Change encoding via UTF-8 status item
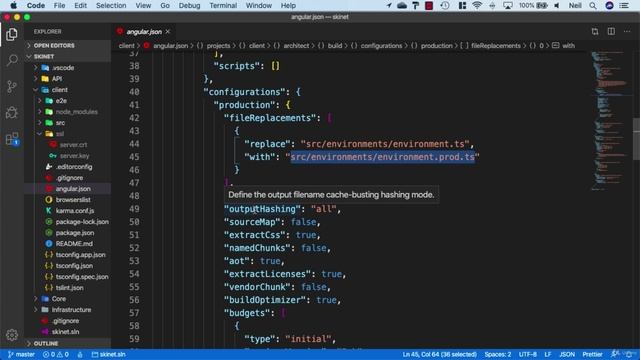 (527, 354)
